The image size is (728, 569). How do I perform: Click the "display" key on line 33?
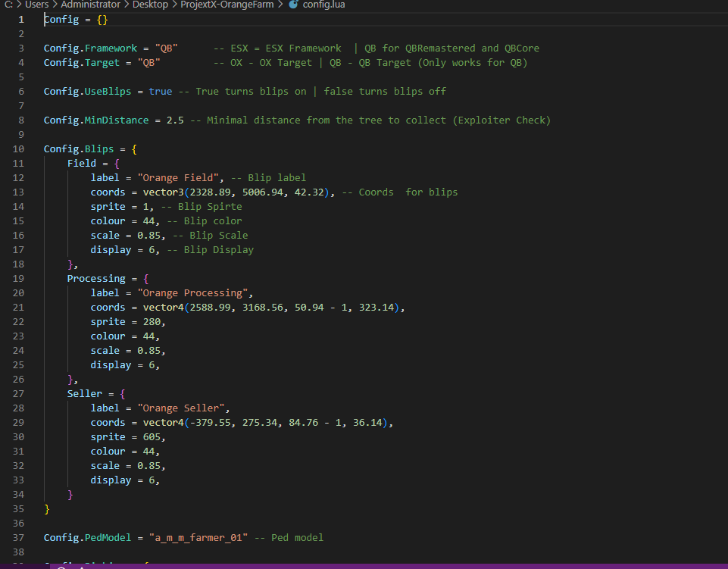[x=111, y=480]
